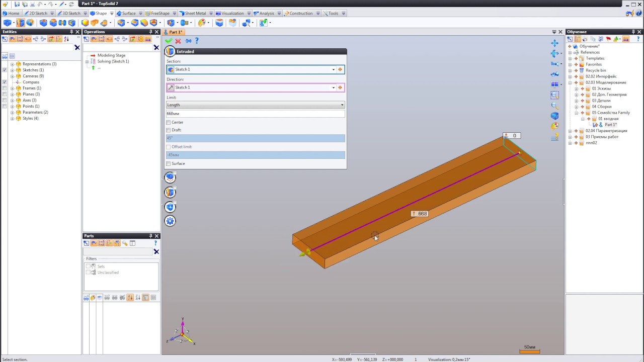Open help for the Extruded command
644x362 pixels.
tap(197, 41)
